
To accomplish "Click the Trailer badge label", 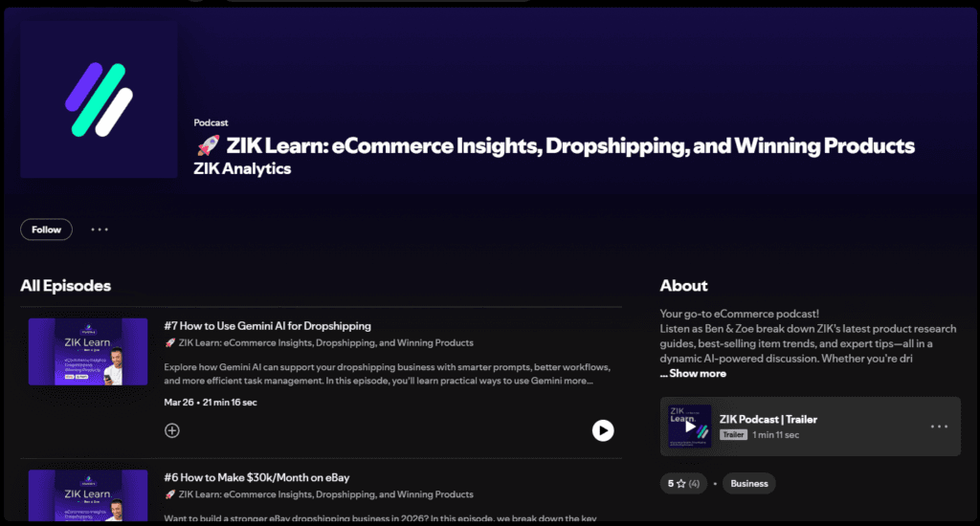I will pyautogui.click(x=733, y=435).
